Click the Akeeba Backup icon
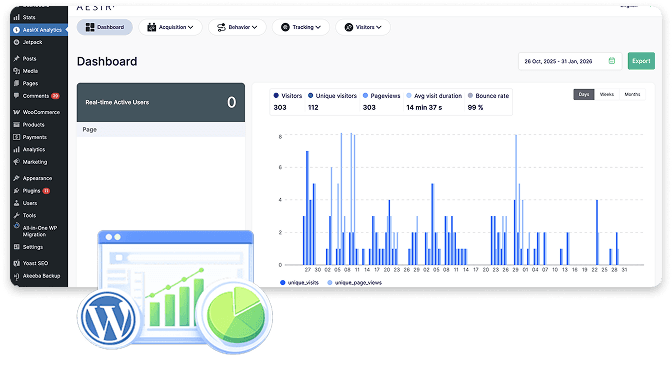 (x=16, y=276)
